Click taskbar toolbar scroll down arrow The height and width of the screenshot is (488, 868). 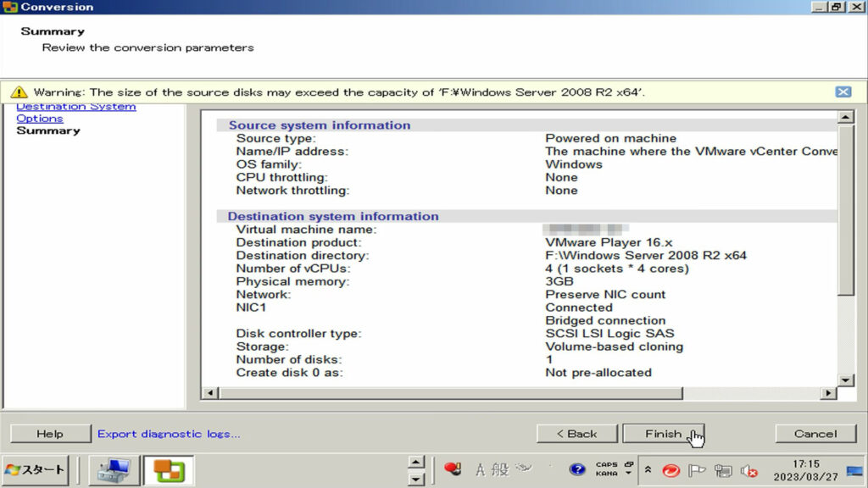[x=415, y=480]
